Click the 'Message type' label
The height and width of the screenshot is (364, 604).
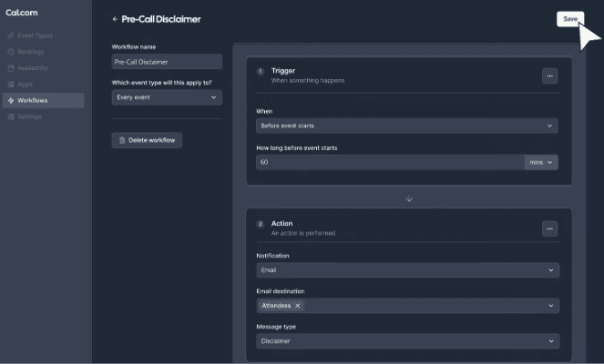click(x=276, y=327)
